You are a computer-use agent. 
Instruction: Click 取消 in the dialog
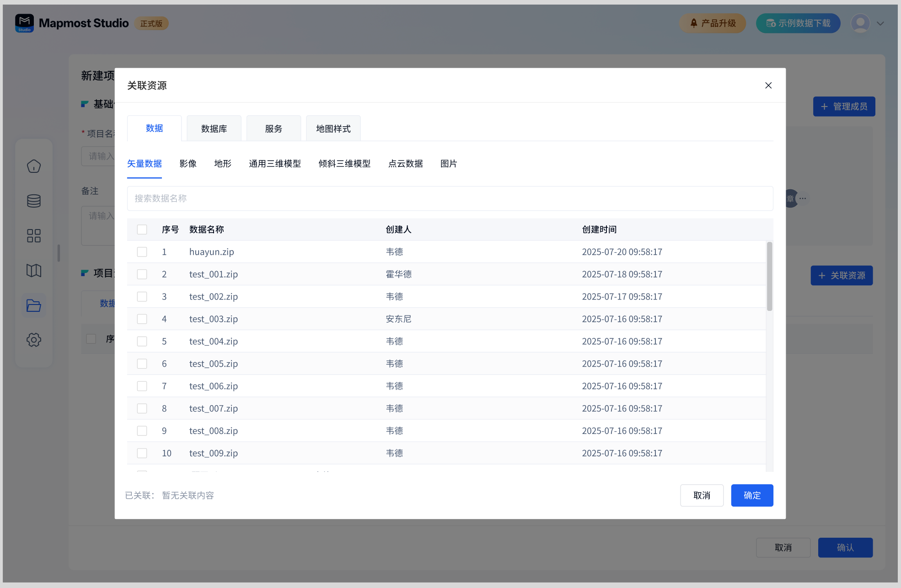(702, 495)
